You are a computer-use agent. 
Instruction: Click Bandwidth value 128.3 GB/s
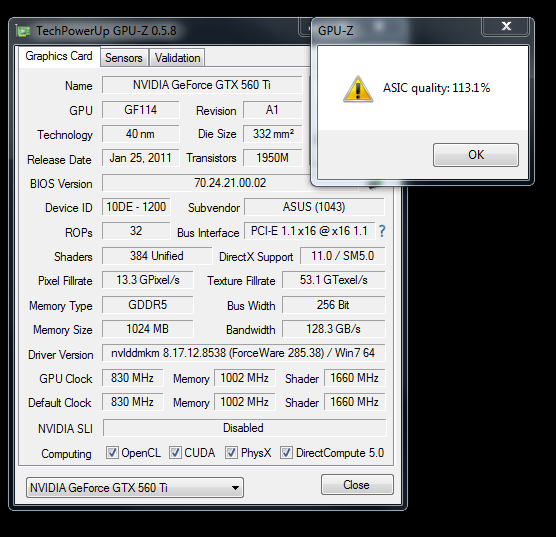333,329
